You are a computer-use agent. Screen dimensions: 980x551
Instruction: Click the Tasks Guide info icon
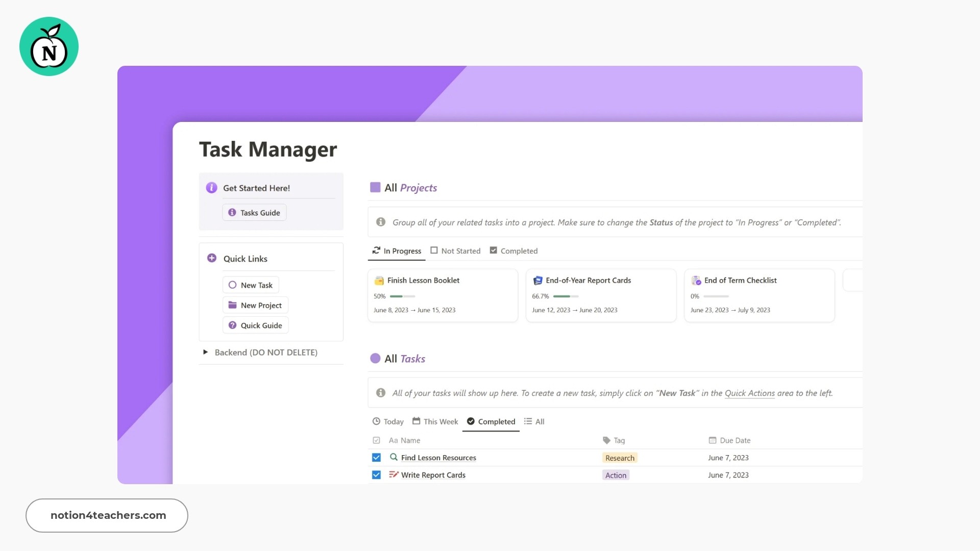233,213
